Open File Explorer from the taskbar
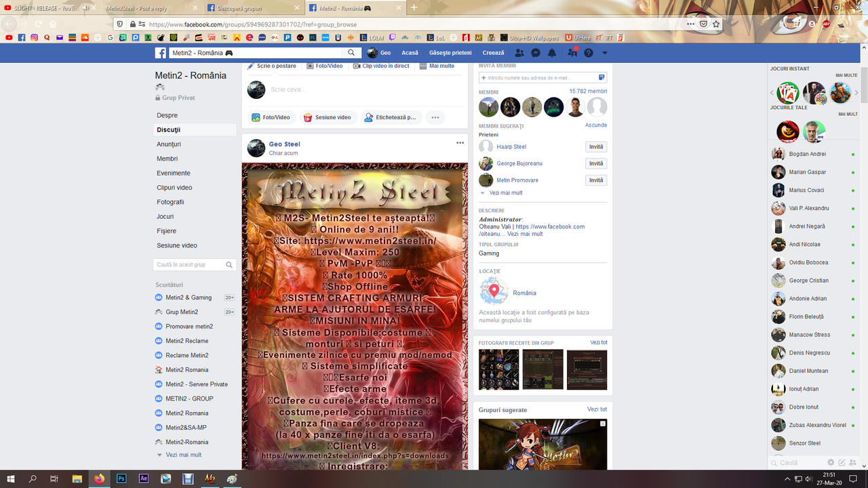 pyautogui.click(x=77, y=479)
